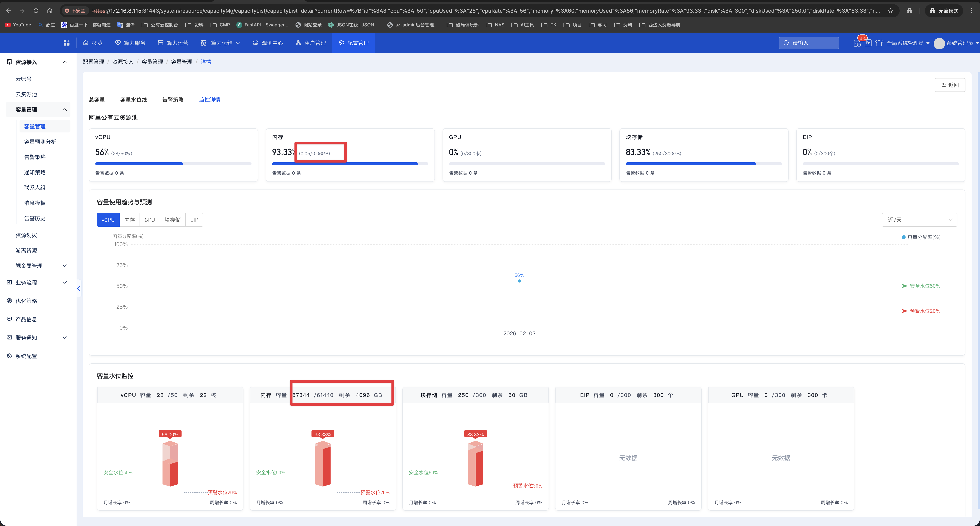This screenshot has height=526, width=980.
Task: Switch language with the En icon
Action: [868, 43]
